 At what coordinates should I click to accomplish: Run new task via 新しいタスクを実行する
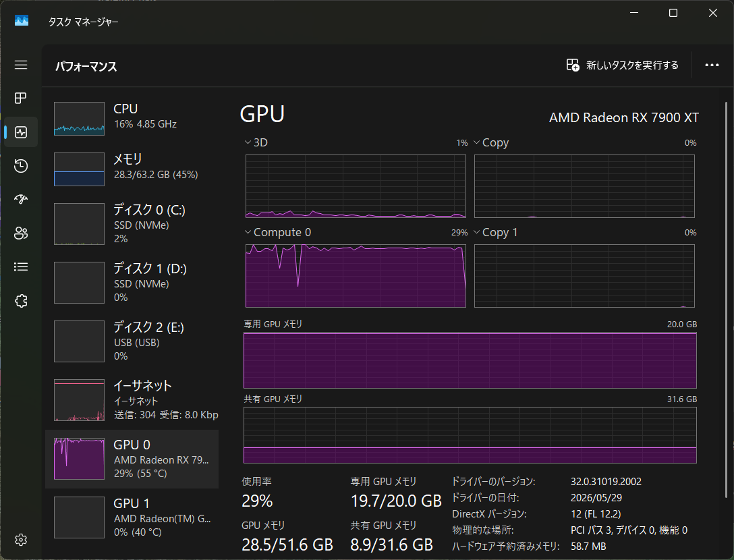click(x=622, y=65)
